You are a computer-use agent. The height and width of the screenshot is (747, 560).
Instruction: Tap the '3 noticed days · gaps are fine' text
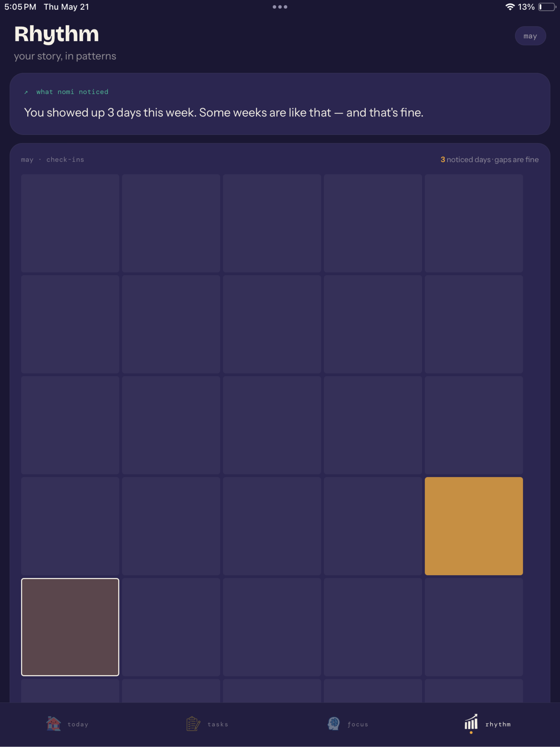click(489, 159)
